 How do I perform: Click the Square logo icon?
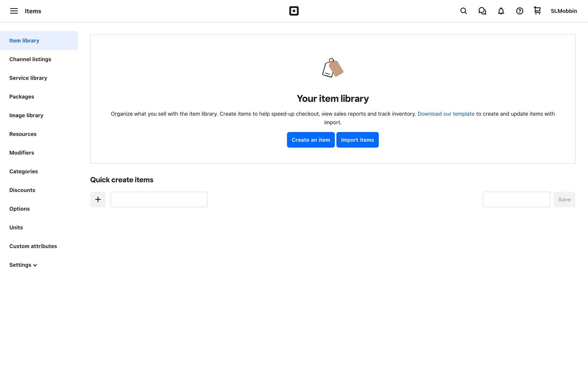pos(294,11)
